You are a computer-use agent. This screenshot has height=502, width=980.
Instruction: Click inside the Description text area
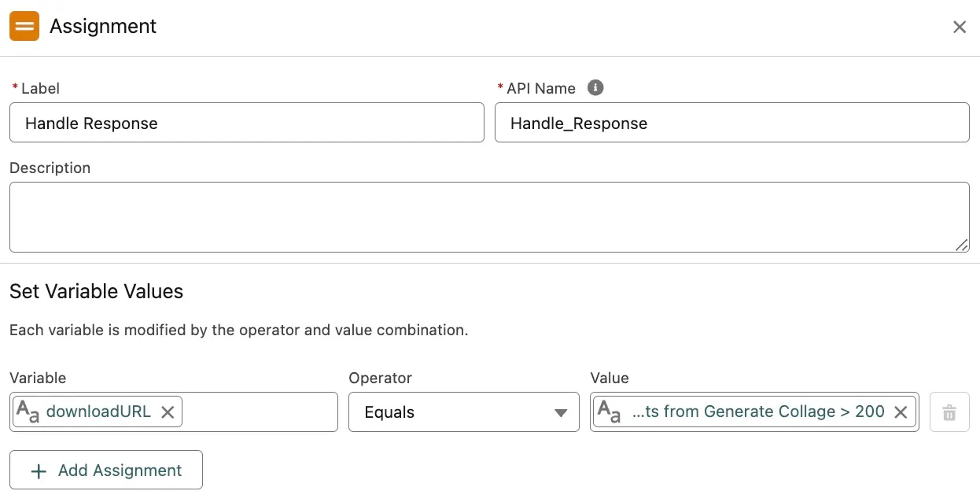point(488,217)
